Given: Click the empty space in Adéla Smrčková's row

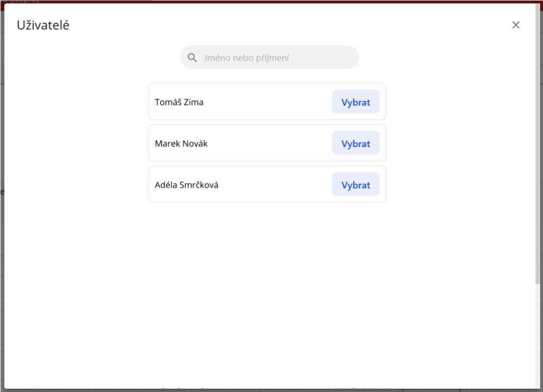Looking at the screenshot, I should tap(270, 185).
